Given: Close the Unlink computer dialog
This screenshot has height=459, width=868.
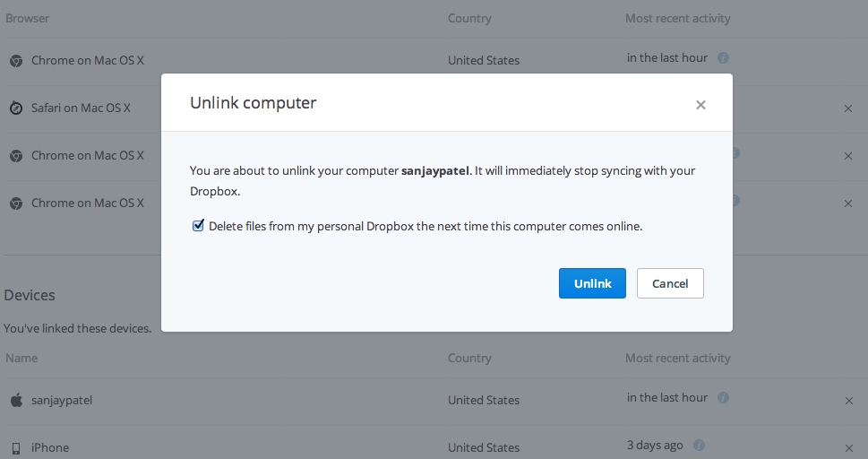Looking at the screenshot, I should pos(700,105).
